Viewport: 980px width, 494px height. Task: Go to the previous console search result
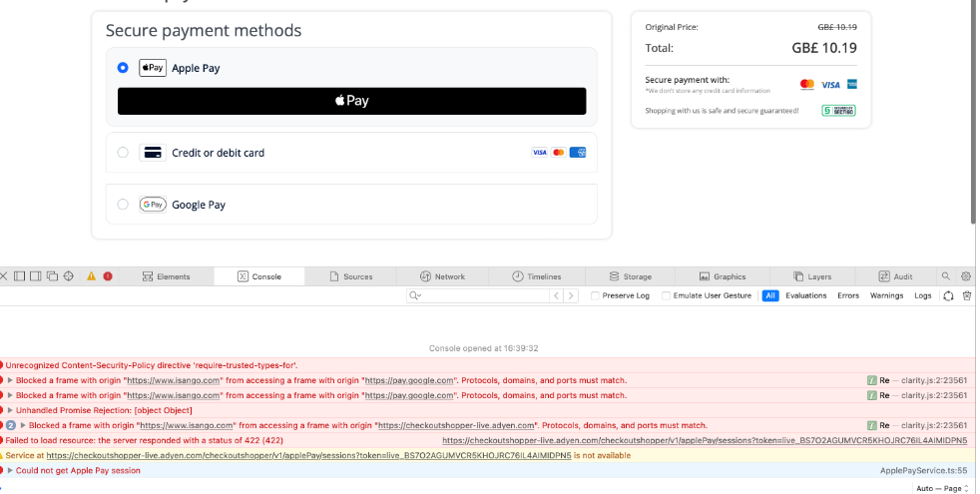pos(556,295)
